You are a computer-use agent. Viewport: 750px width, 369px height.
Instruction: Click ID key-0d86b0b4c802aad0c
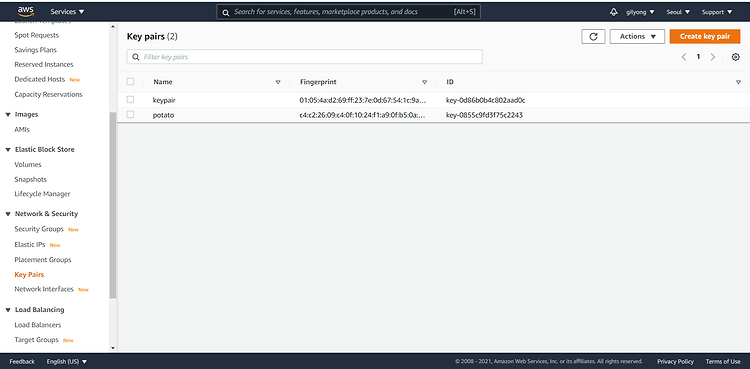[x=485, y=100]
